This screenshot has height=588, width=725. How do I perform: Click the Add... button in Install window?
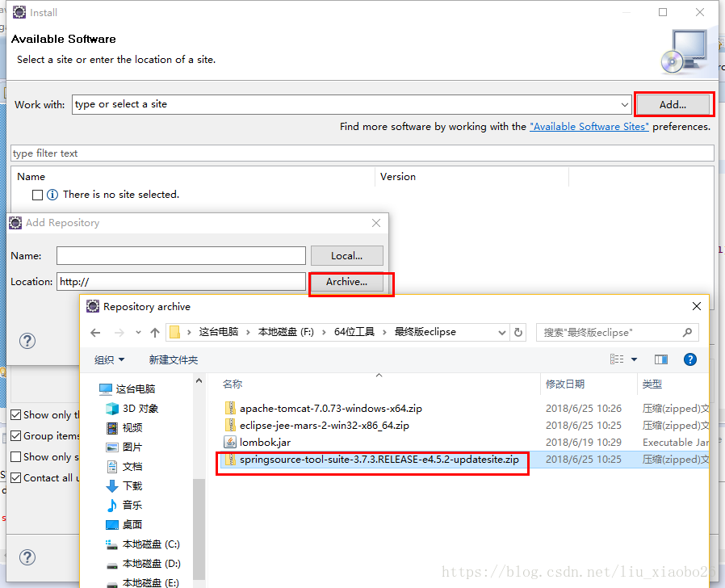673,104
